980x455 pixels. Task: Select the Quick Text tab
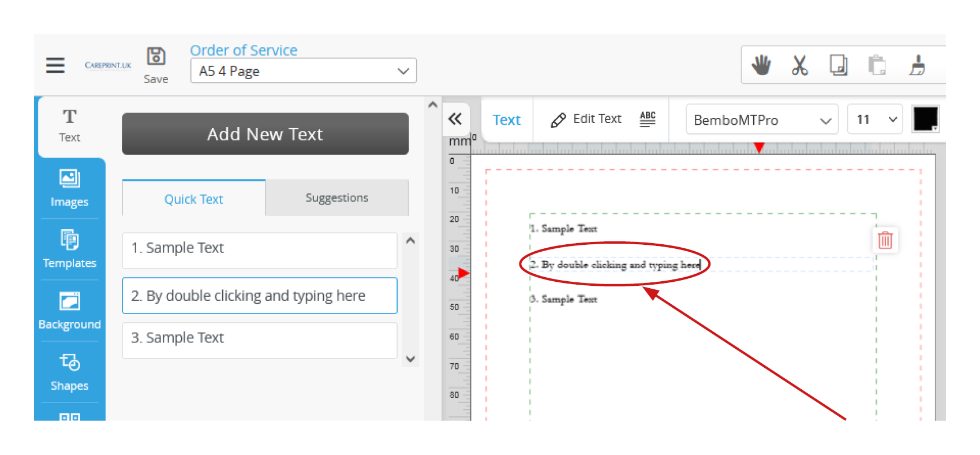point(193,199)
